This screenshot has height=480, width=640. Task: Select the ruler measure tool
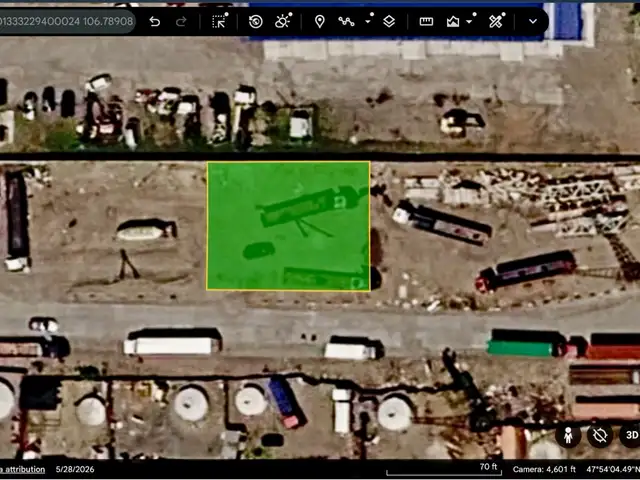426,21
